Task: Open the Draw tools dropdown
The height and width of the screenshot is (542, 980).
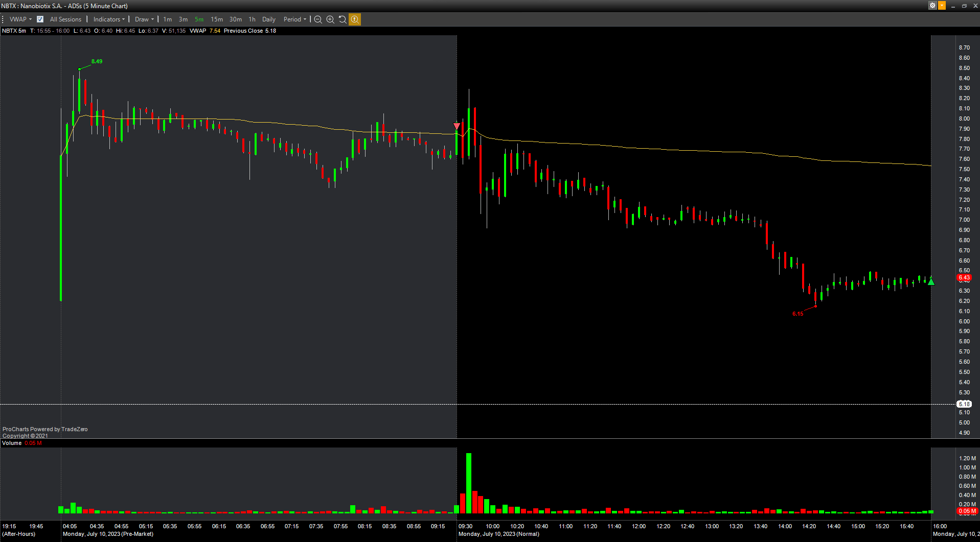Action: [144, 19]
